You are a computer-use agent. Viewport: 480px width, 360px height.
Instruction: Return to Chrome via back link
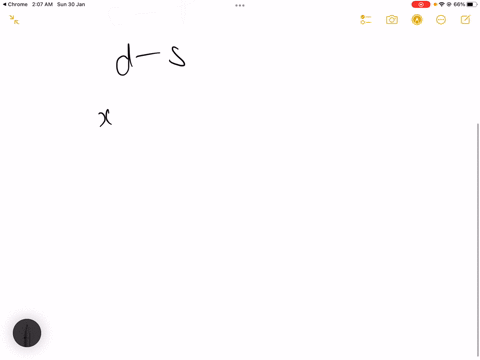point(15,4)
